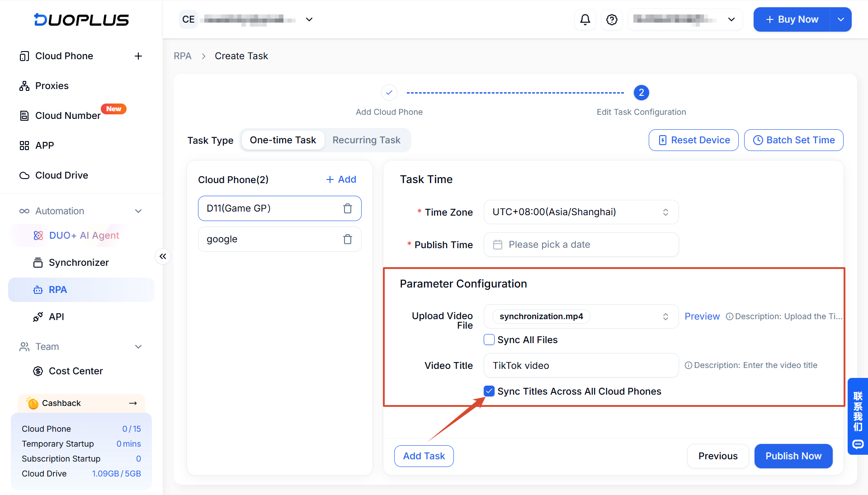This screenshot has width=868, height=495.
Task: Click the step 2 Edit Task Configuration circle
Action: point(641,93)
